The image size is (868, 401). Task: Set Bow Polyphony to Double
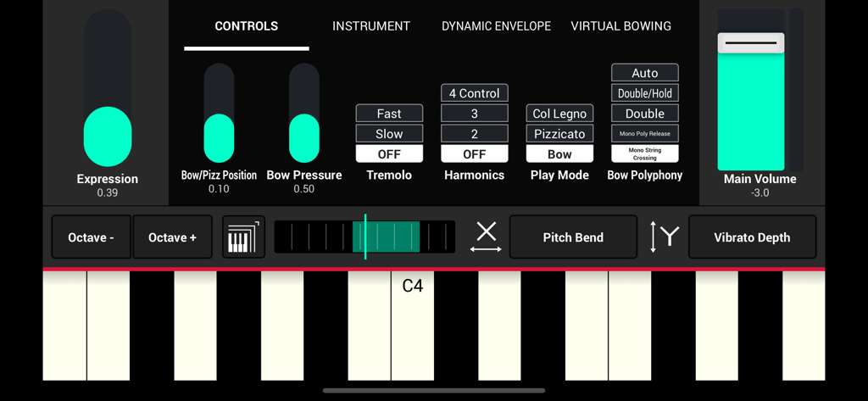pyautogui.click(x=645, y=114)
